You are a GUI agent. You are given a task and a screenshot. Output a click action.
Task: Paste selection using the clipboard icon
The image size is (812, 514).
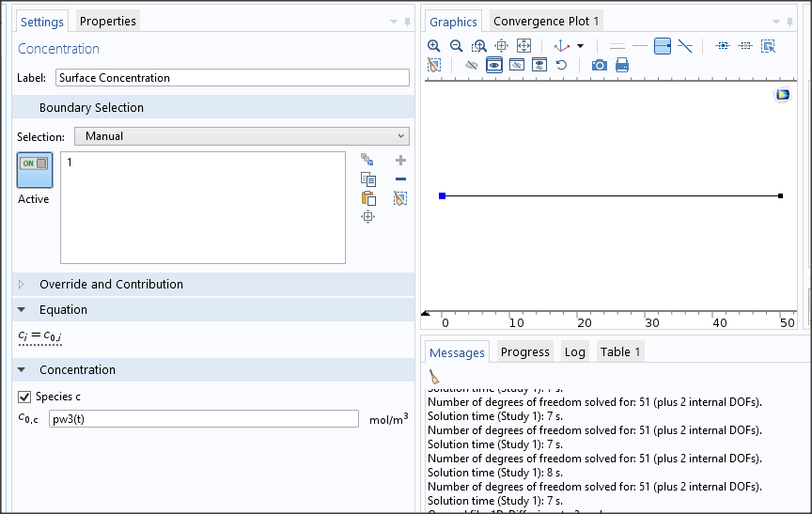(x=368, y=198)
